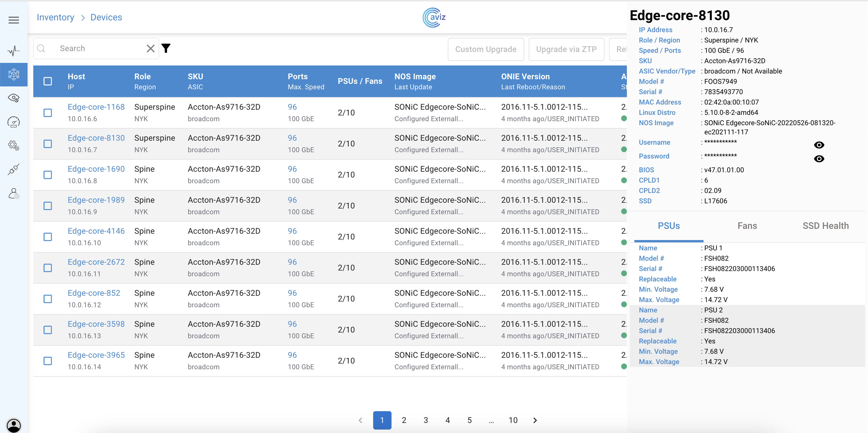Open the SSD Health tab
The image size is (868, 433).
click(825, 226)
